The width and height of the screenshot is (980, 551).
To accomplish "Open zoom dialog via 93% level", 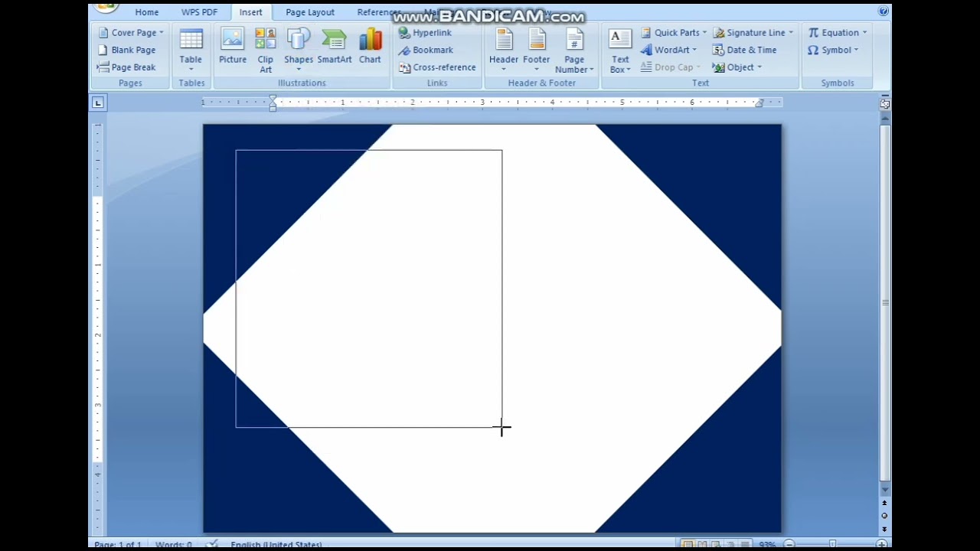I will click(x=767, y=545).
